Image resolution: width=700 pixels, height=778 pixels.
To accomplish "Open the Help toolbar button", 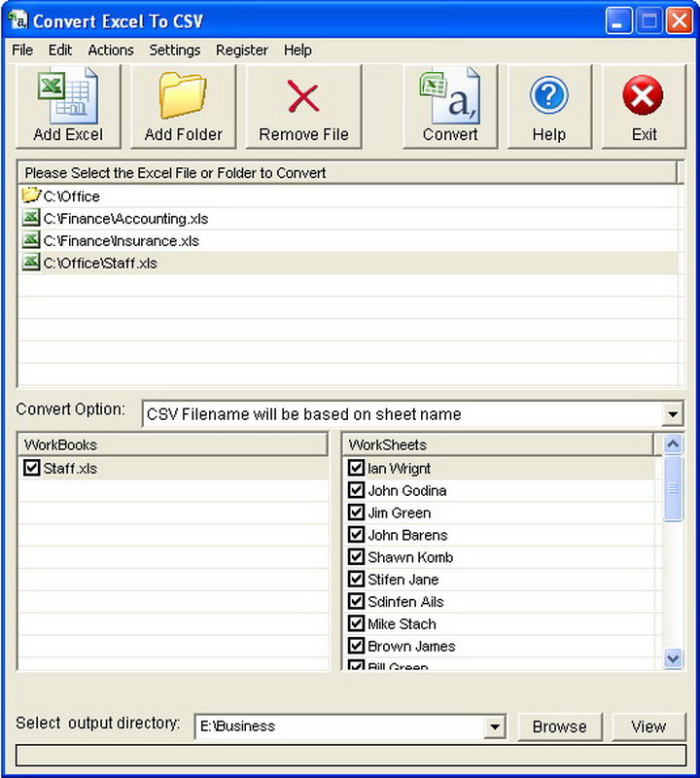I will pos(549,106).
